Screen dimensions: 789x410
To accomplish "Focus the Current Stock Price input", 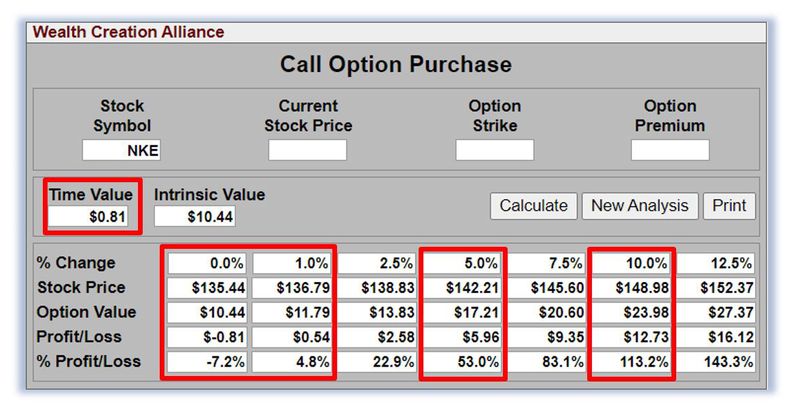I will 307,150.
